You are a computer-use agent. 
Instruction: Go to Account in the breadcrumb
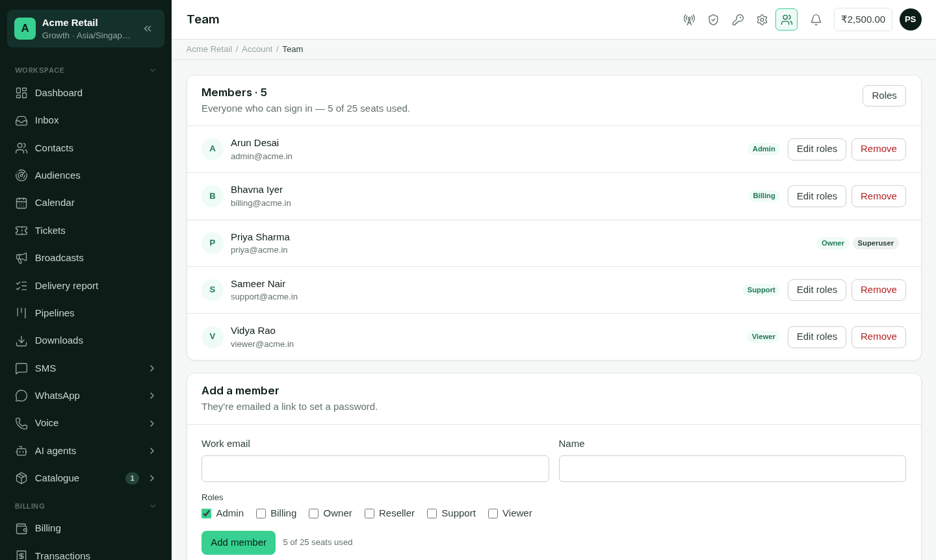257,49
